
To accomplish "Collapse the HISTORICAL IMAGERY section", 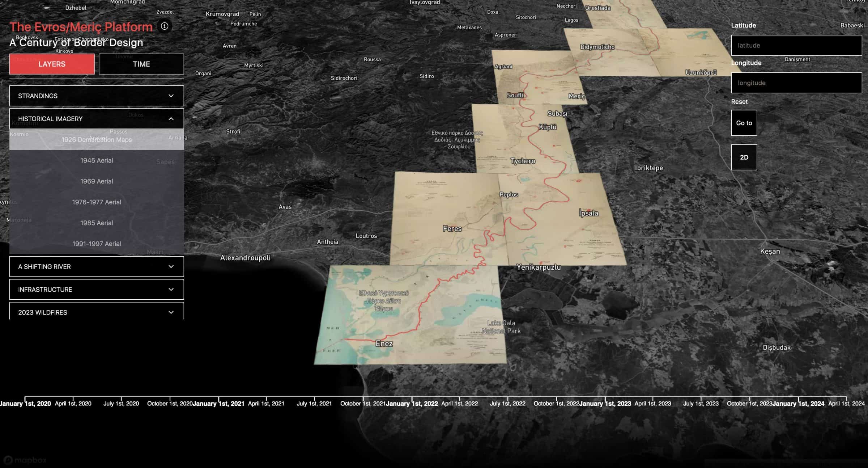I will (x=96, y=118).
